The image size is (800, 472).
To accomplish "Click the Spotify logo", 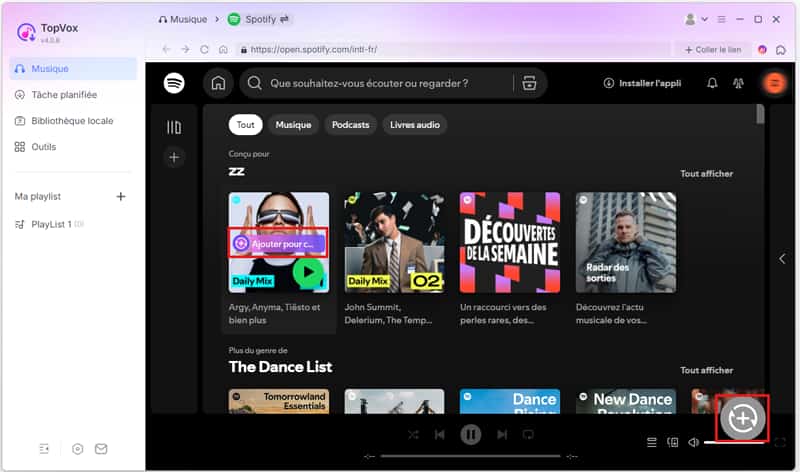I will [x=174, y=83].
